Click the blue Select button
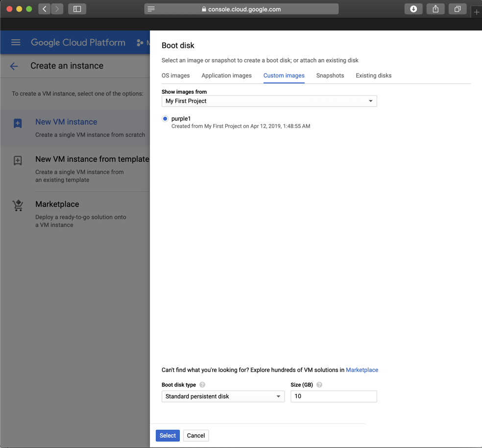 pyautogui.click(x=168, y=435)
